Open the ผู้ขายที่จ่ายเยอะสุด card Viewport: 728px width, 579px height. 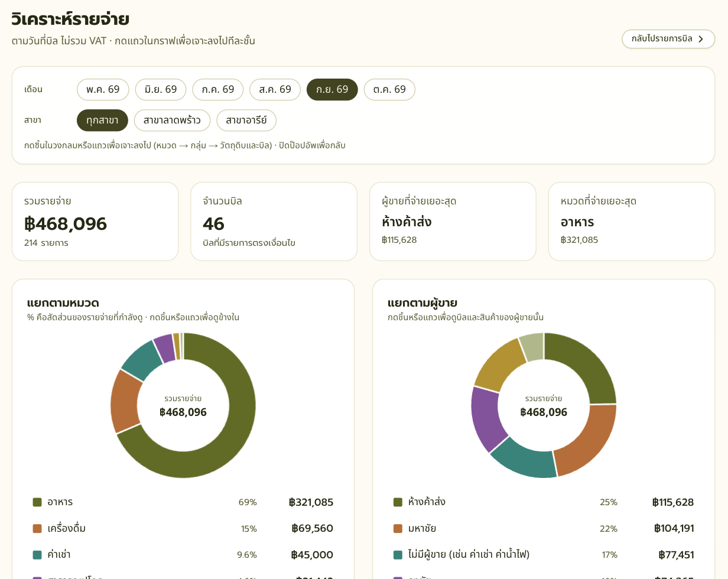tap(453, 222)
